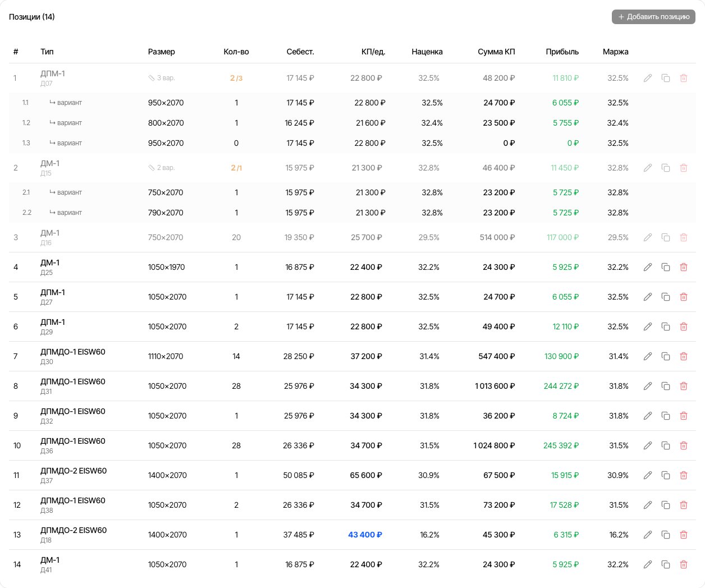Viewport: 705px width, 588px height.
Task: Delete position 6 ДПМ-1 Д29
Action: click(684, 327)
